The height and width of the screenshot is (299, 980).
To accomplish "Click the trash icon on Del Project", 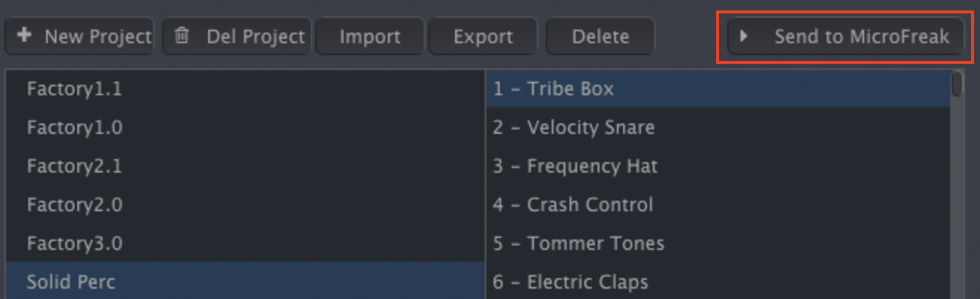I will [x=181, y=36].
